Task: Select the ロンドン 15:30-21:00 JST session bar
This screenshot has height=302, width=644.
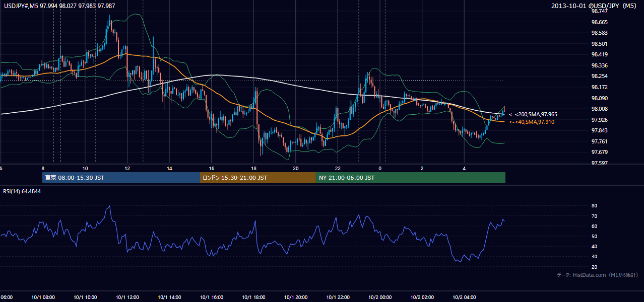Action: [x=258, y=178]
